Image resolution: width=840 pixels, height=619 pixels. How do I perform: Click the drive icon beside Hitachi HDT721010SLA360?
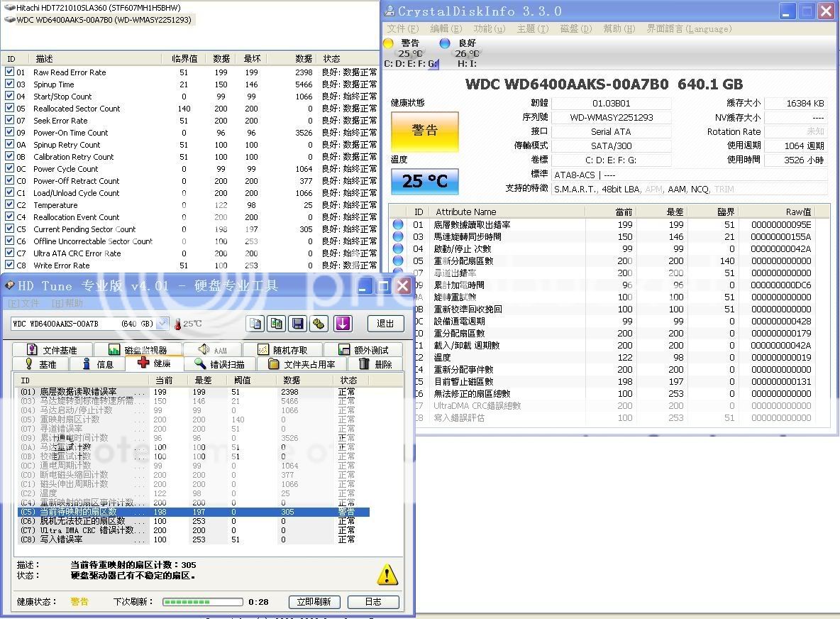click(10, 8)
